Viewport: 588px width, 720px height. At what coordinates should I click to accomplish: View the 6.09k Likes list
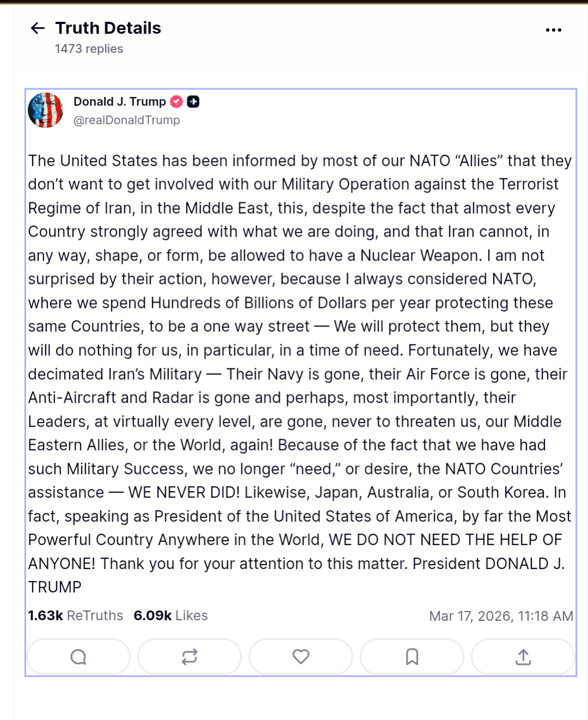pos(171,616)
